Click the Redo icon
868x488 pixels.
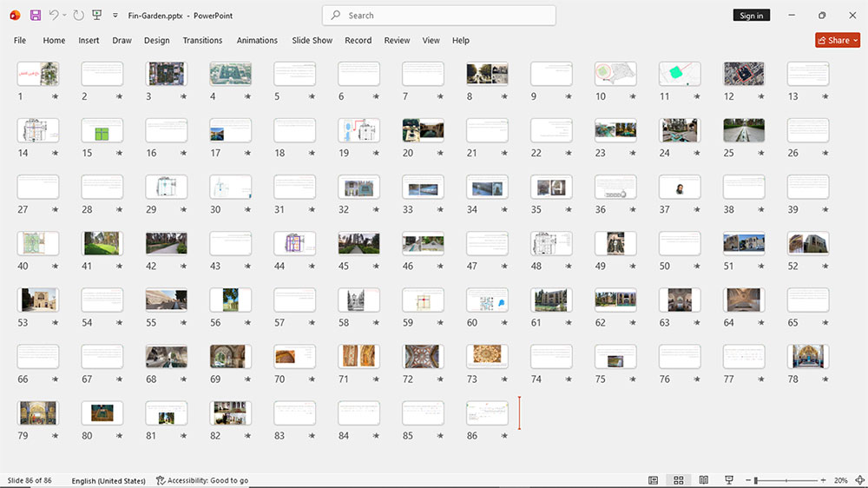pyautogui.click(x=79, y=16)
